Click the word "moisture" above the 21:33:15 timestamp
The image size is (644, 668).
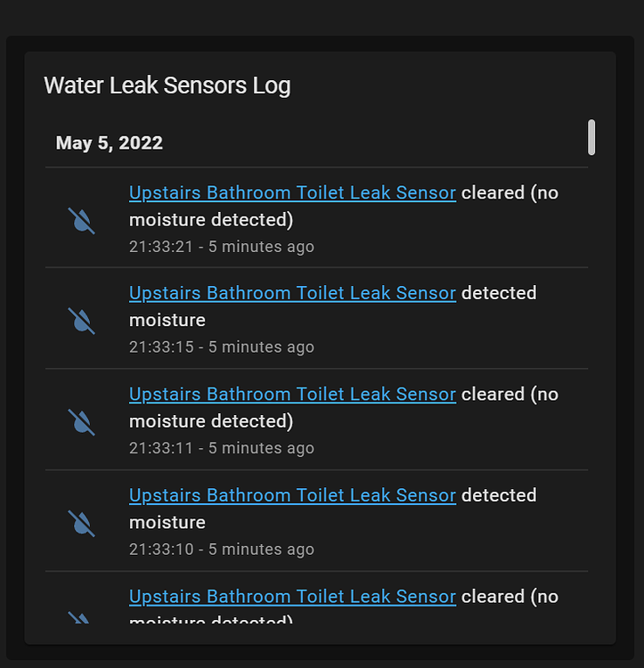coord(167,320)
